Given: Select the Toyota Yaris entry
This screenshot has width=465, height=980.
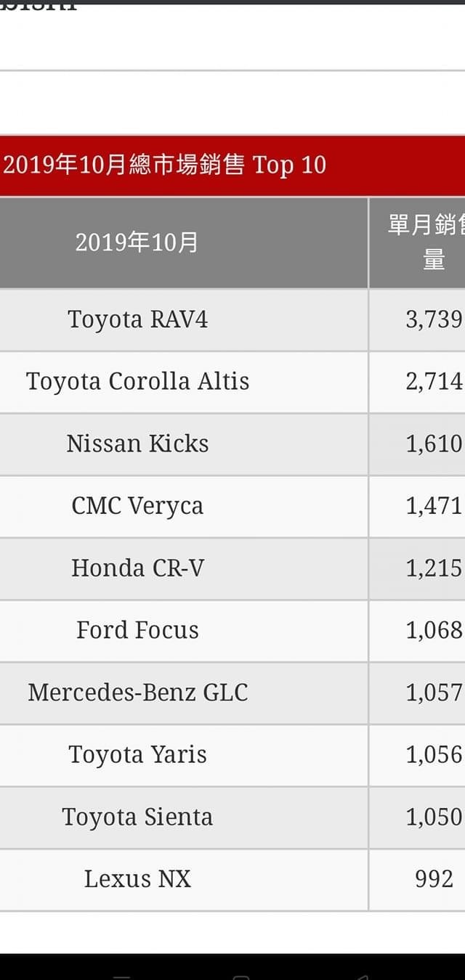Looking at the screenshot, I should (138, 755).
